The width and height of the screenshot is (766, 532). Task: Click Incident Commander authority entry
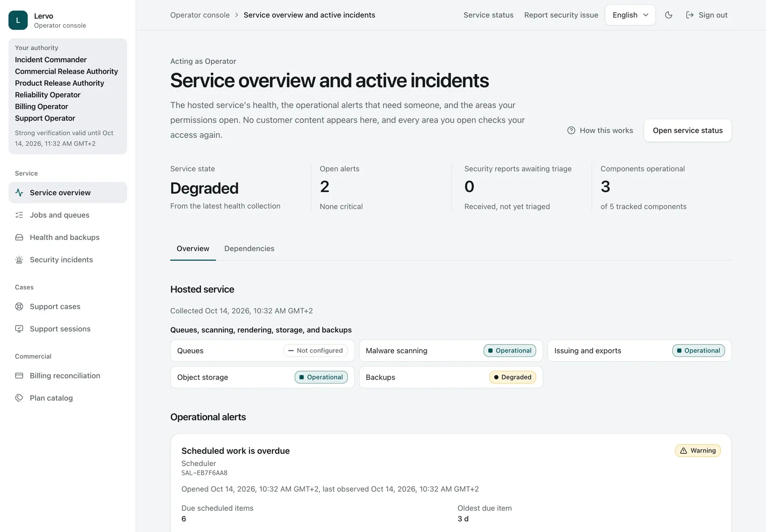click(51, 60)
